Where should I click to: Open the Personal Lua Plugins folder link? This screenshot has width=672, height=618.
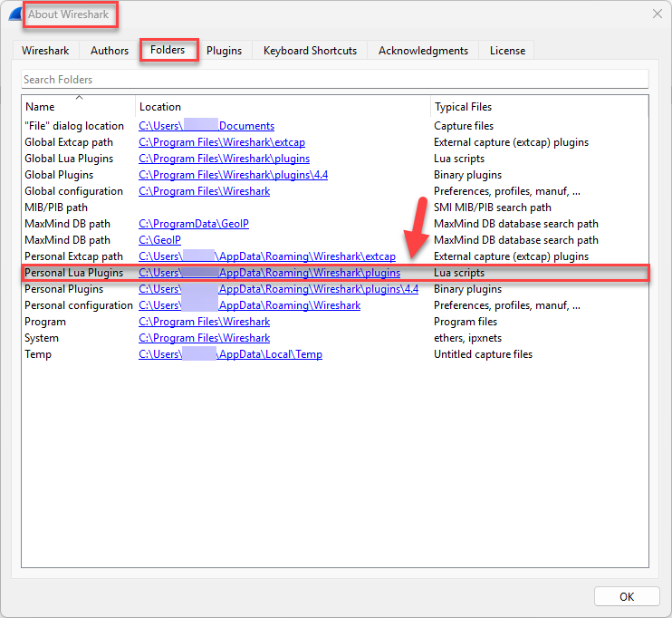270,273
